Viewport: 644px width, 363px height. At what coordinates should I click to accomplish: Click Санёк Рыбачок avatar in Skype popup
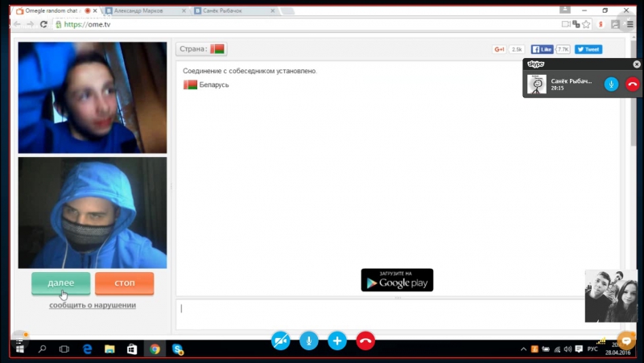coord(537,85)
